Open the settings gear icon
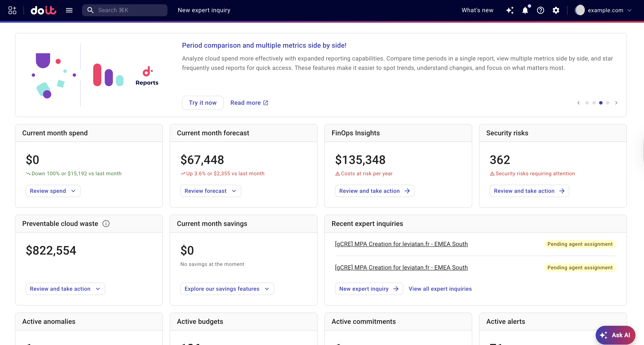The height and width of the screenshot is (345, 644). tap(556, 10)
